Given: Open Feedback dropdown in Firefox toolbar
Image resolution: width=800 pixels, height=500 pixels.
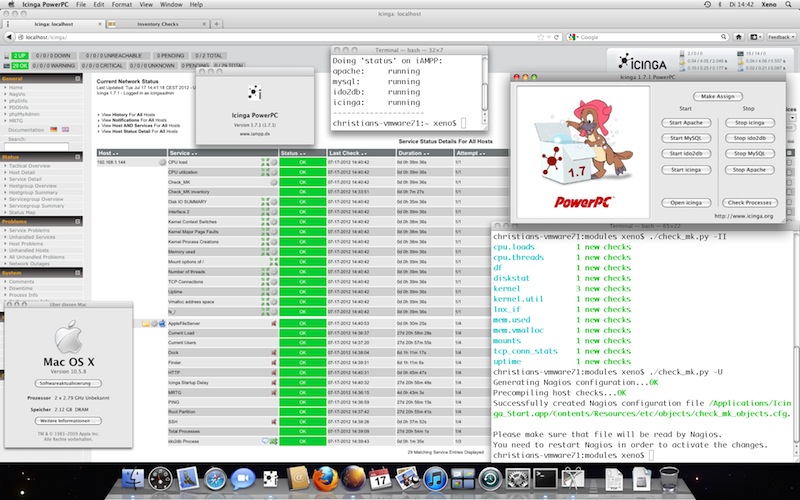Looking at the screenshot, I should tap(781, 37).
